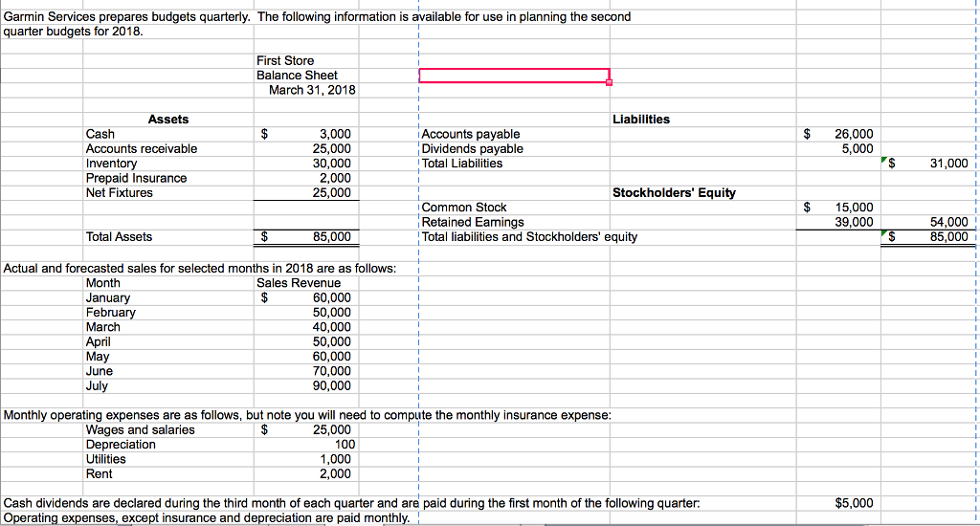Select 'Total liabilities and Stockholders' equity' label
Image resolution: width=980 pixels, height=526 pixels.
529,237
